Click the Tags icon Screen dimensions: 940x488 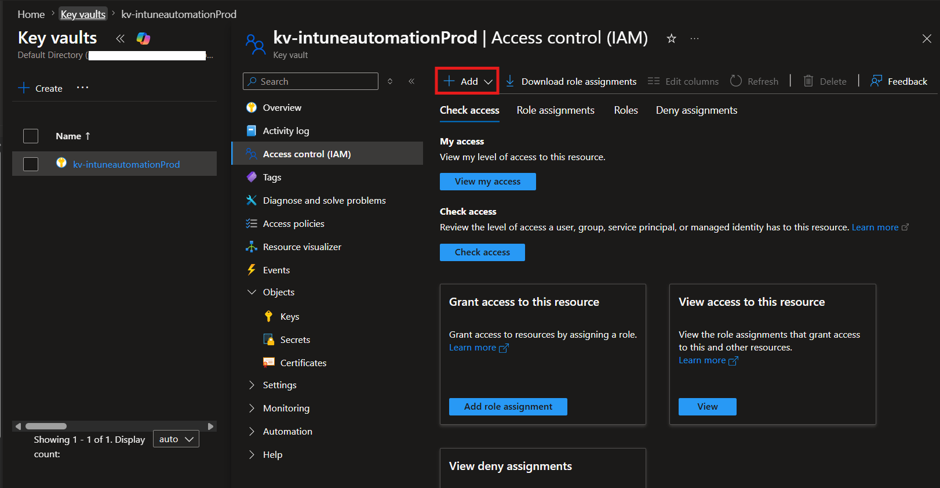(x=251, y=177)
